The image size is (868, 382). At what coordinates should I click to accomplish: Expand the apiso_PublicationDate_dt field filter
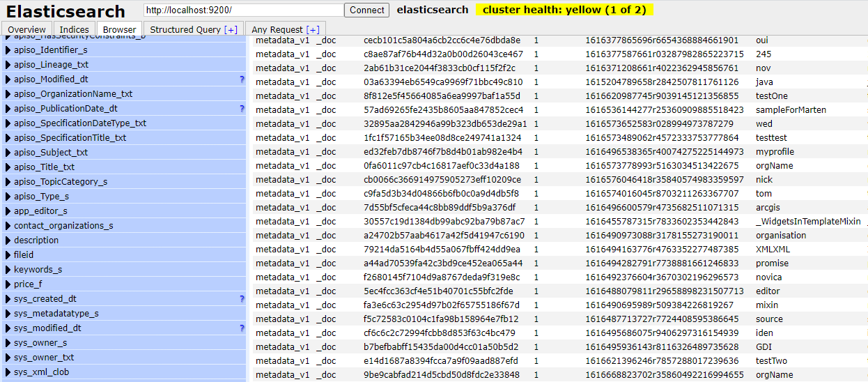click(124, 109)
